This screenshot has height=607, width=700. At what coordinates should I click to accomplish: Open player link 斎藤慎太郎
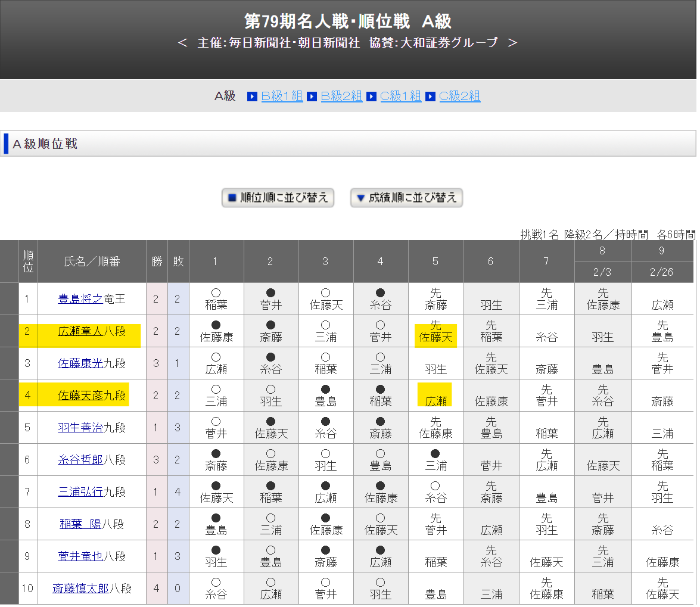(x=80, y=588)
